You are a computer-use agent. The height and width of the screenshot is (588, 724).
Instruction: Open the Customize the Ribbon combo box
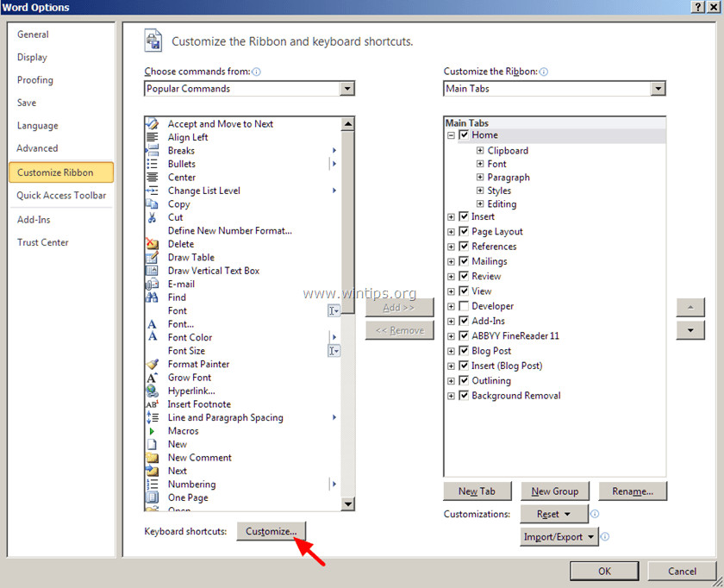[658, 89]
